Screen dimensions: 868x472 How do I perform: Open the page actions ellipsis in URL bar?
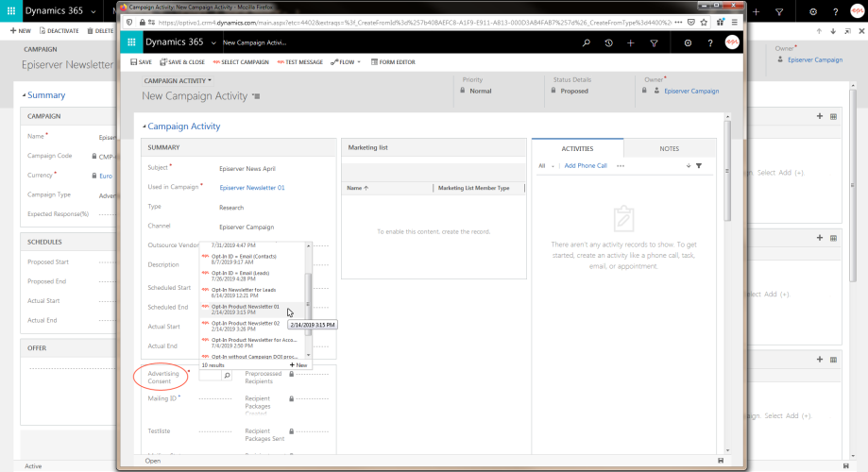(678, 23)
